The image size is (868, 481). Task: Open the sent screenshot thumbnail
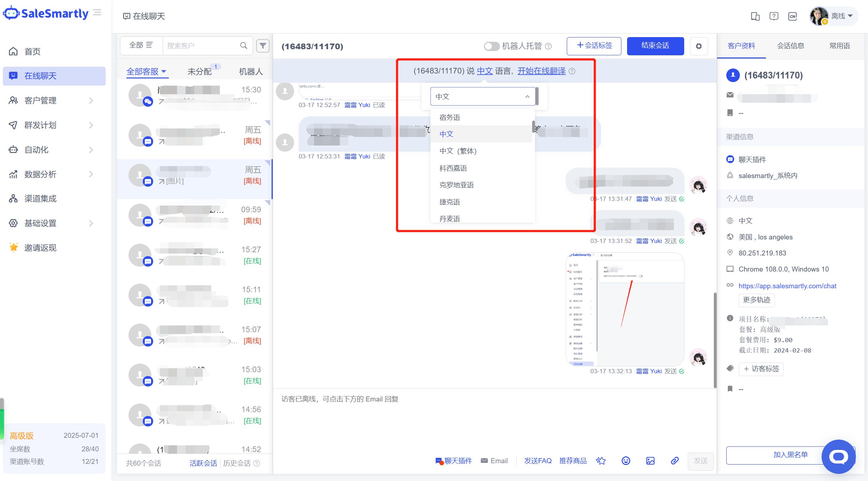(625, 309)
